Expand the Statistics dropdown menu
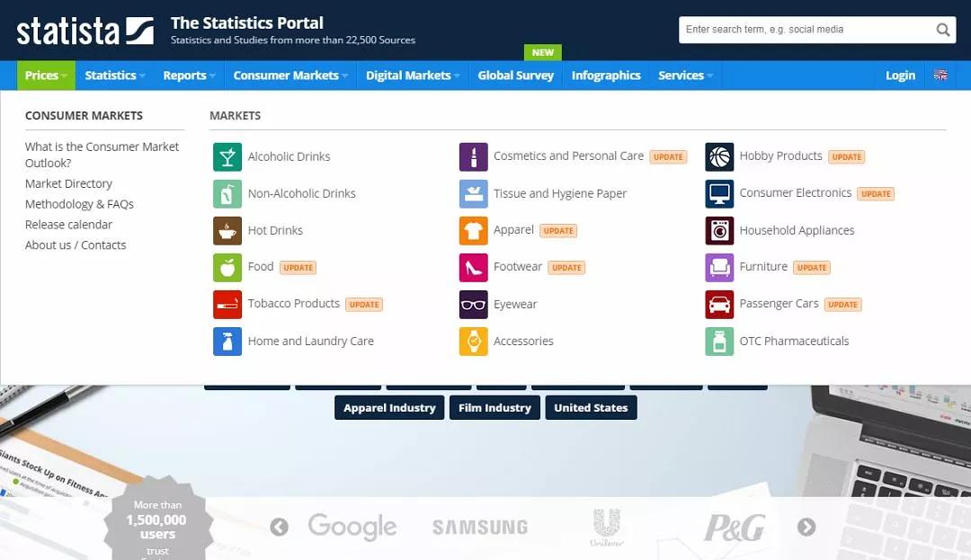The image size is (971, 560). pos(114,76)
